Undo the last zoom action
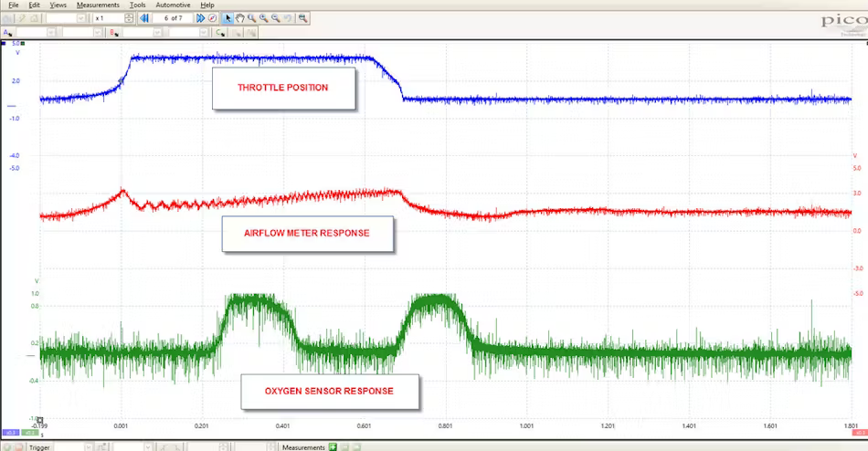This screenshot has height=451, width=868. click(x=288, y=18)
